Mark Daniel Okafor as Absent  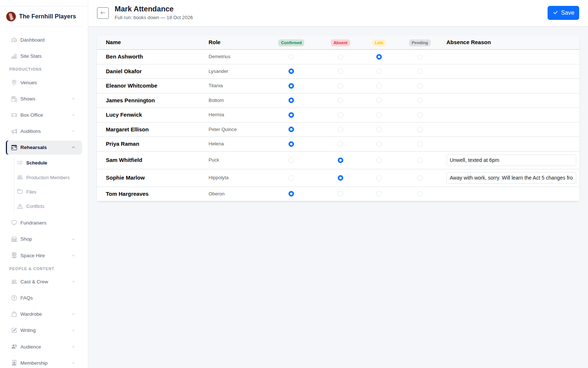click(340, 71)
